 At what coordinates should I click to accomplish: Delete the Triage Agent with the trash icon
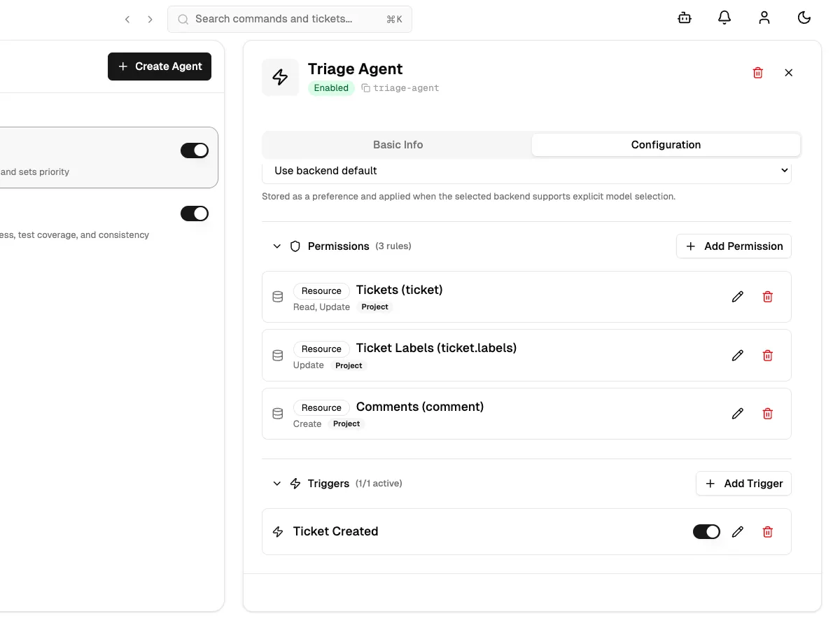(x=757, y=72)
